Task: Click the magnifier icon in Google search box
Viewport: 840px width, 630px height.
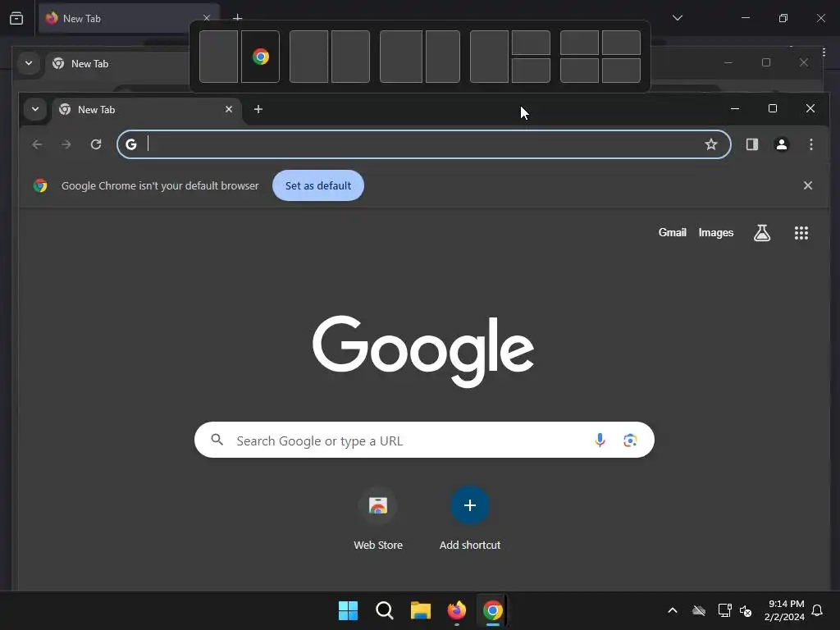Action: click(217, 440)
